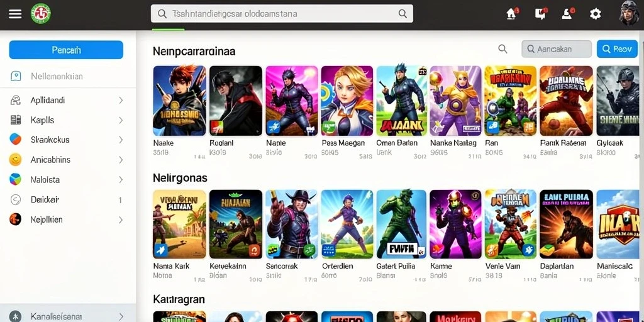
Task: Expand the Anicabhins chevron
Action: (x=121, y=160)
